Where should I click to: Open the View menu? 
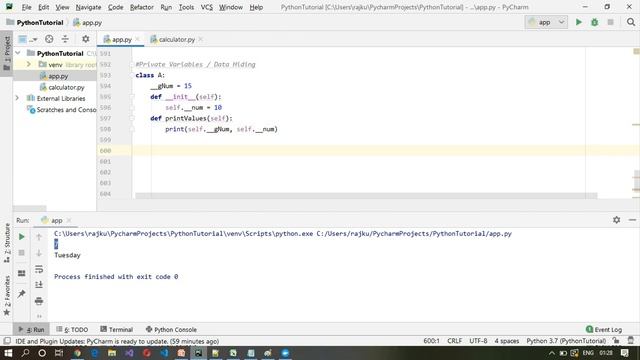[x=62, y=7]
